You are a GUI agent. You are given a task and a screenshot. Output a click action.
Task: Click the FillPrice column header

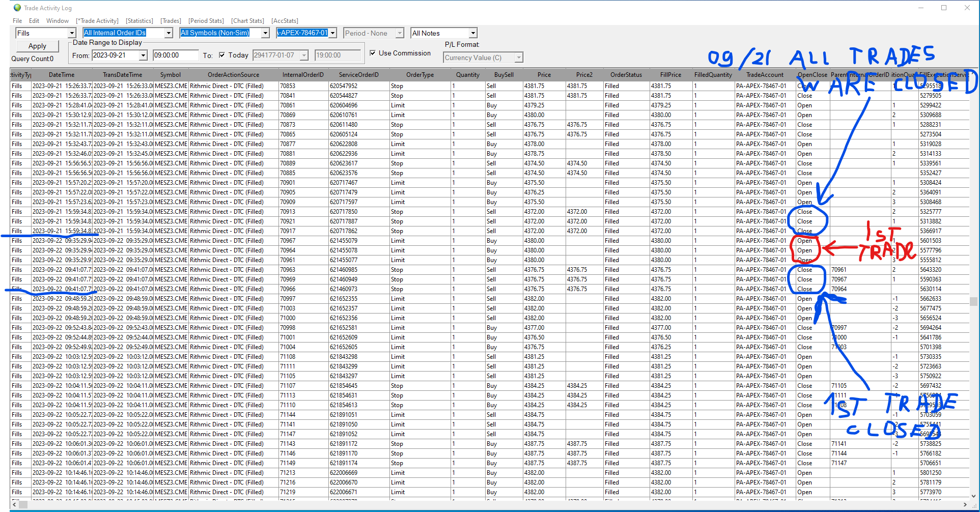point(670,75)
